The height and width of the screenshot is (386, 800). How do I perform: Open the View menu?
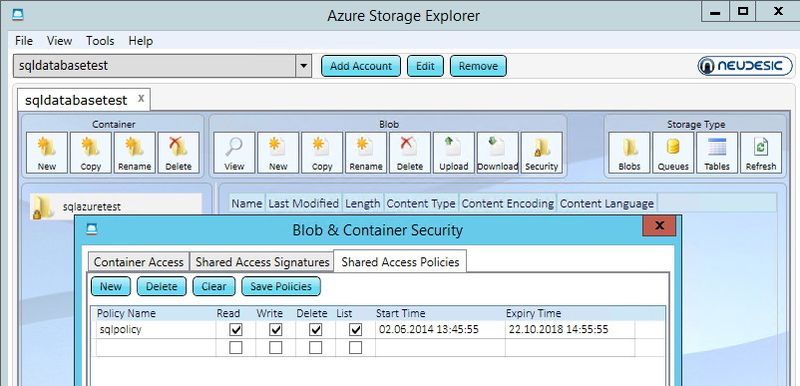(60, 41)
